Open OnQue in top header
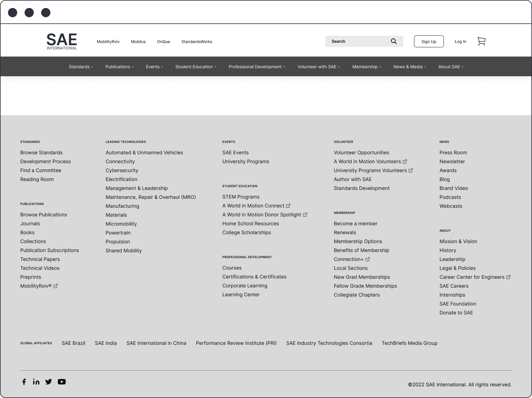Viewport: 532px width, 398px height. (x=163, y=41)
